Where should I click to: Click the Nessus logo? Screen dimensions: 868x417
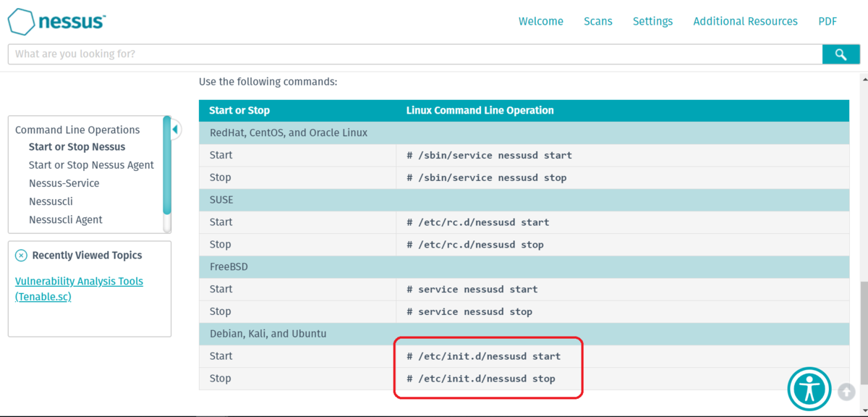57,21
